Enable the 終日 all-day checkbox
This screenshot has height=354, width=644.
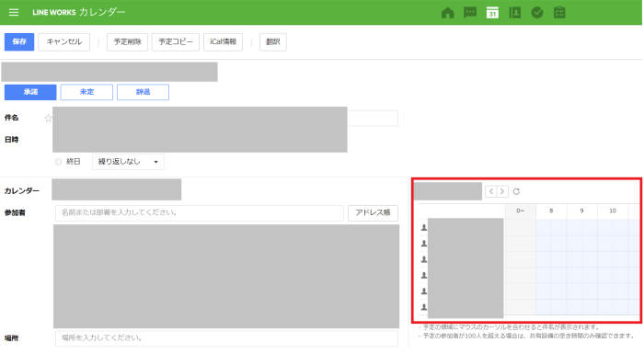tap(58, 162)
